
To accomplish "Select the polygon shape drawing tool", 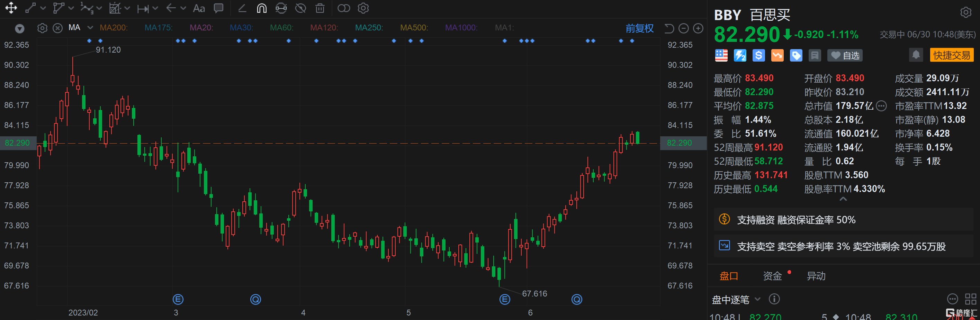I will (59, 8).
